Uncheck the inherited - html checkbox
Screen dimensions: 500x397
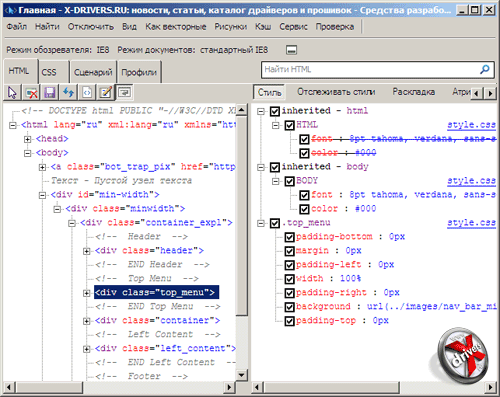click(275, 111)
